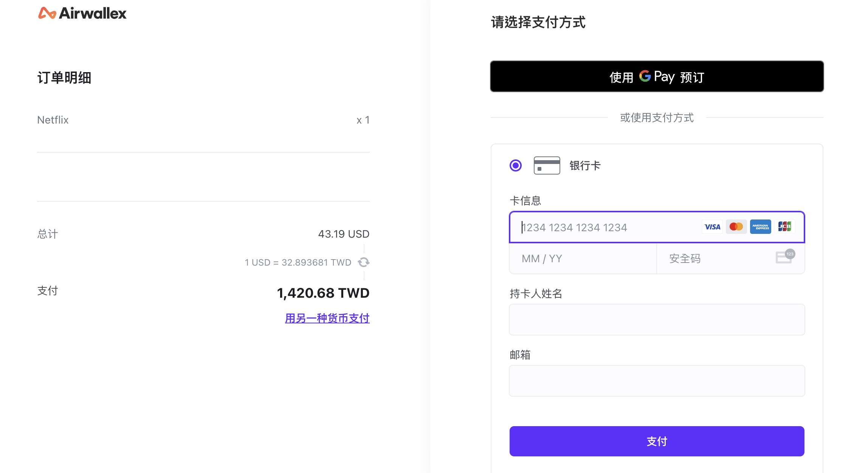Open the 用另一种货币支付 link
The width and height of the screenshot is (868, 473).
coord(327,318)
